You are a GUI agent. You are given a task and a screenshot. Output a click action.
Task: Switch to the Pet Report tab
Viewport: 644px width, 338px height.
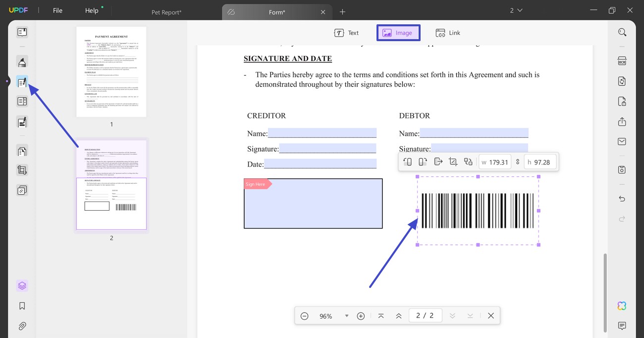(166, 11)
